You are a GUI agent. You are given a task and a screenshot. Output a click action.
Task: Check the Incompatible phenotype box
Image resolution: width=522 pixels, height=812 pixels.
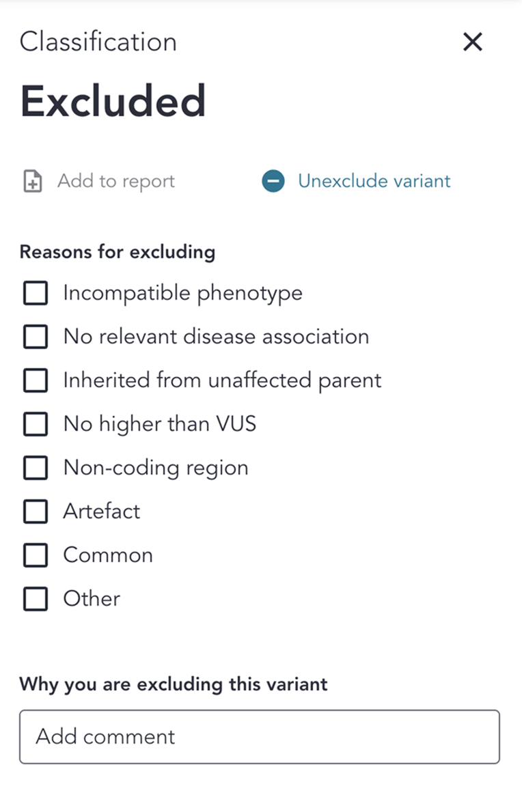(35, 293)
